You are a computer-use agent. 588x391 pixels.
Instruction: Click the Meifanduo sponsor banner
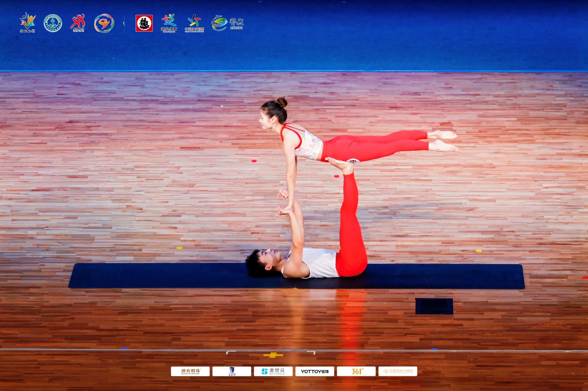pyautogui.click(x=273, y=371)
